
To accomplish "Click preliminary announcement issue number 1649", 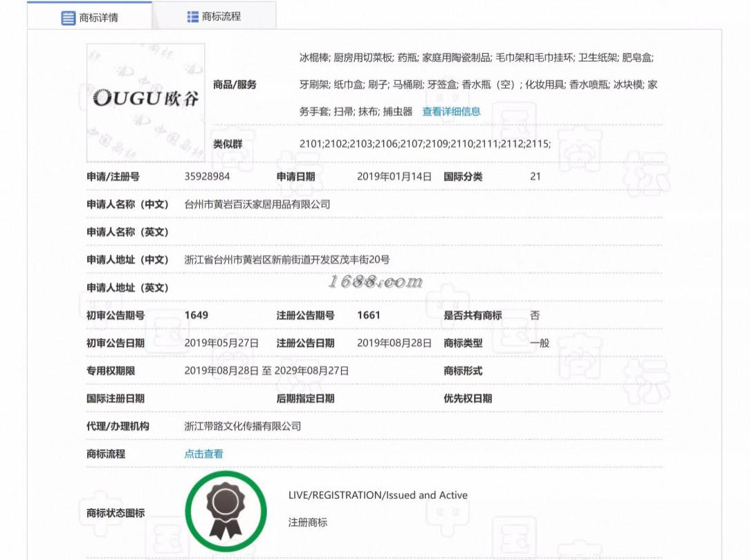I will [196, 315].
